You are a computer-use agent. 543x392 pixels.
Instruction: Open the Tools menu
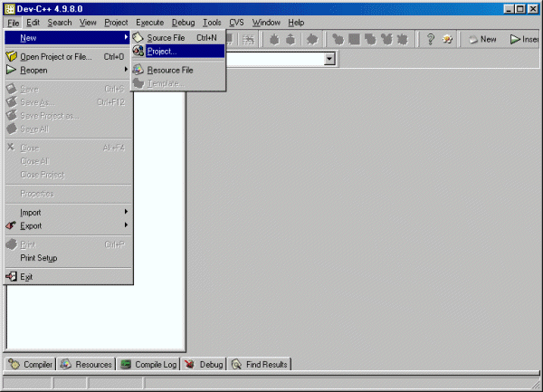pos(212,23)
